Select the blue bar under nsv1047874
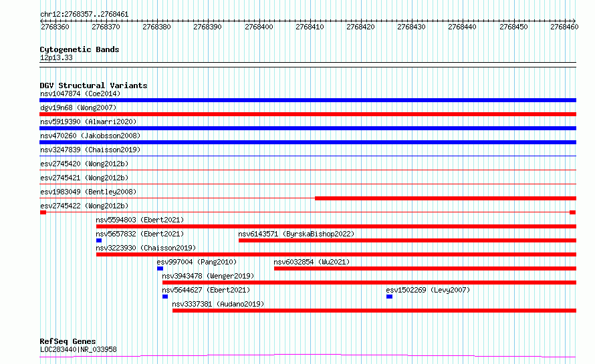 308,100
